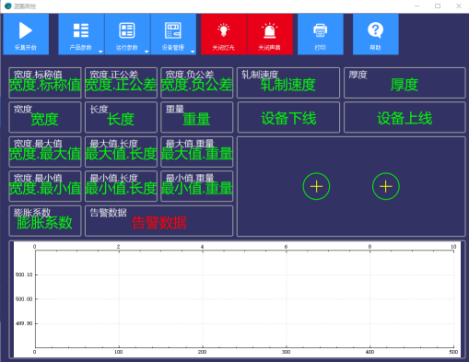Open device management (设备管理) icon
469x362 pixels.
point(173,30)
